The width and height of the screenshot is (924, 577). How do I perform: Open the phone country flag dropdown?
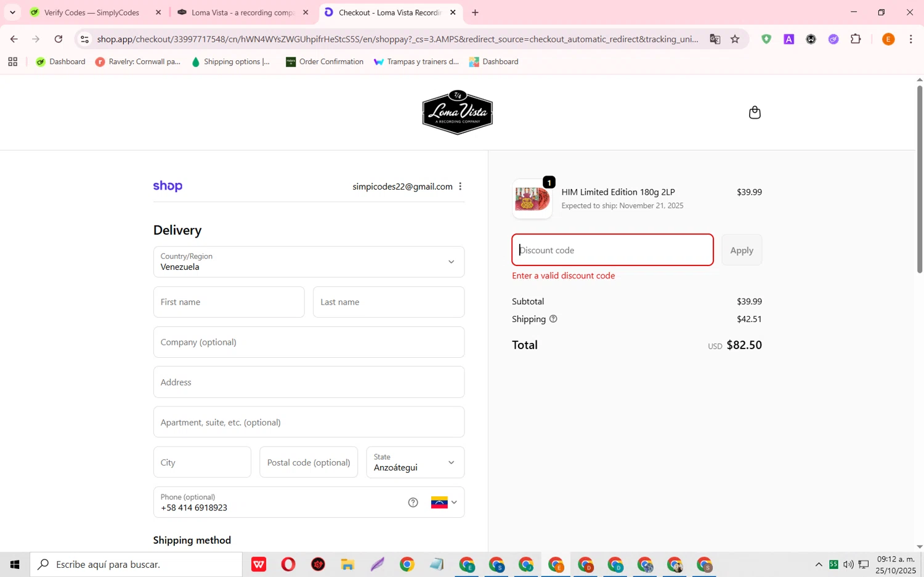pyautogui.click(x=444, y=502)
